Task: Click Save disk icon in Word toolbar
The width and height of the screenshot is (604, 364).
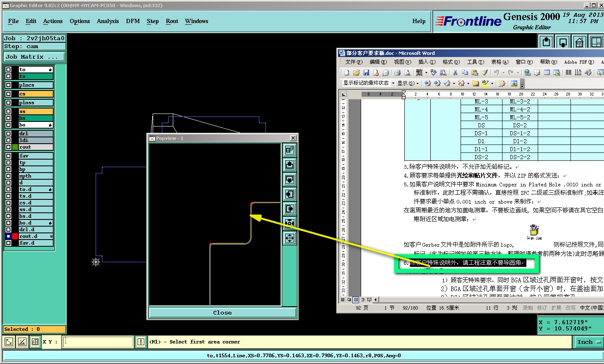Action: (366, 72)
